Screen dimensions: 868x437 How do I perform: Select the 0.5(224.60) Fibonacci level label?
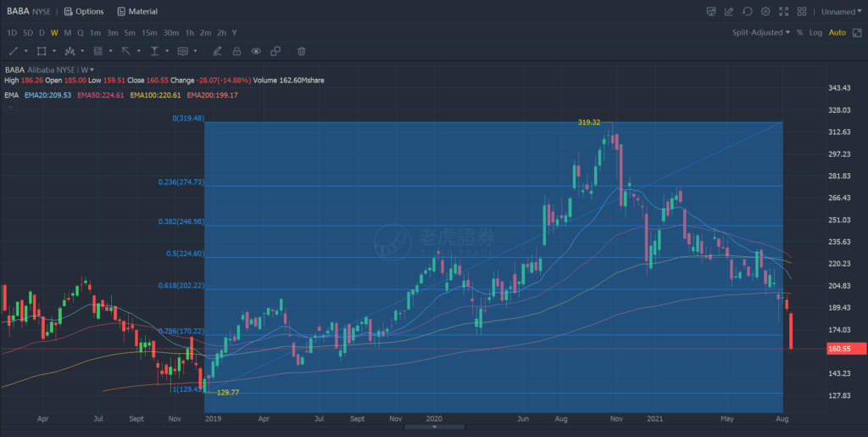click(x=185, y=254)
